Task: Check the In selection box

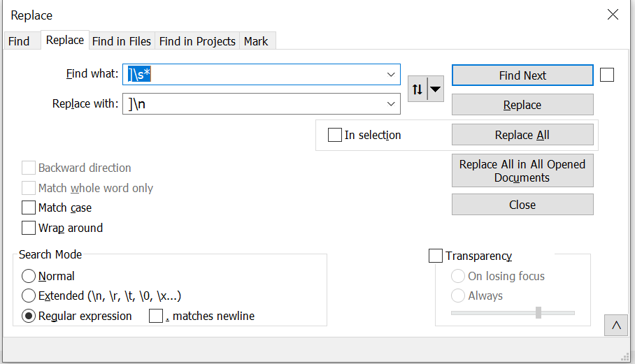Action: coord(335,135)
